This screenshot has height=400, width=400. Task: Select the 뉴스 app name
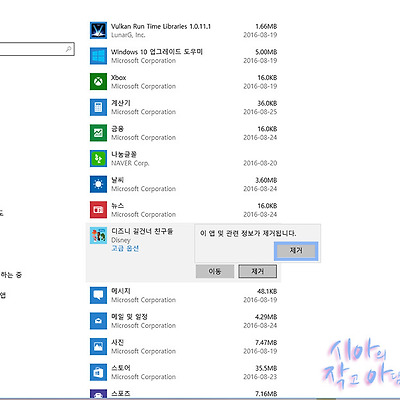[117, 206]
